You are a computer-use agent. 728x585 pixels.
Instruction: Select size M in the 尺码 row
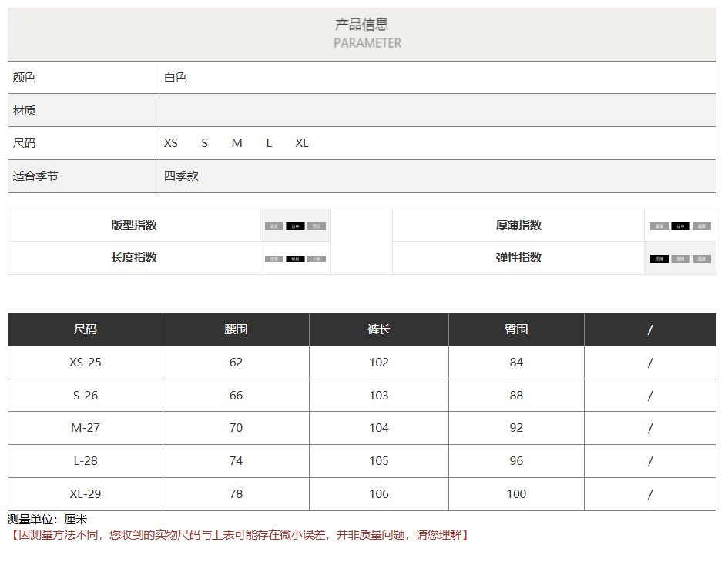coord(237,143)
